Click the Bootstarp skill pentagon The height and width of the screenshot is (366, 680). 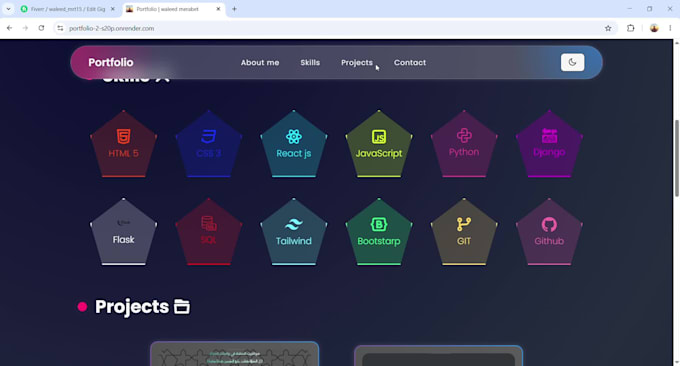coord(379,232)
